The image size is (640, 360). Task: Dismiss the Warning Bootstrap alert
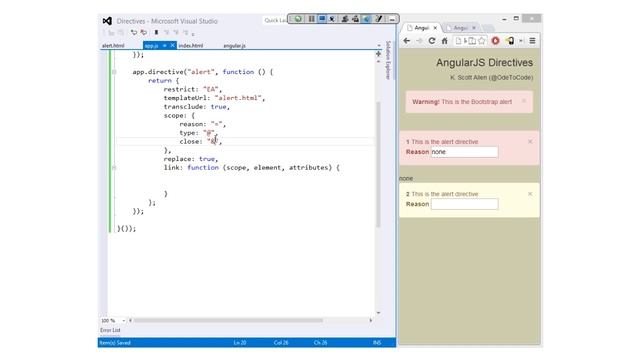pos(524,101)
